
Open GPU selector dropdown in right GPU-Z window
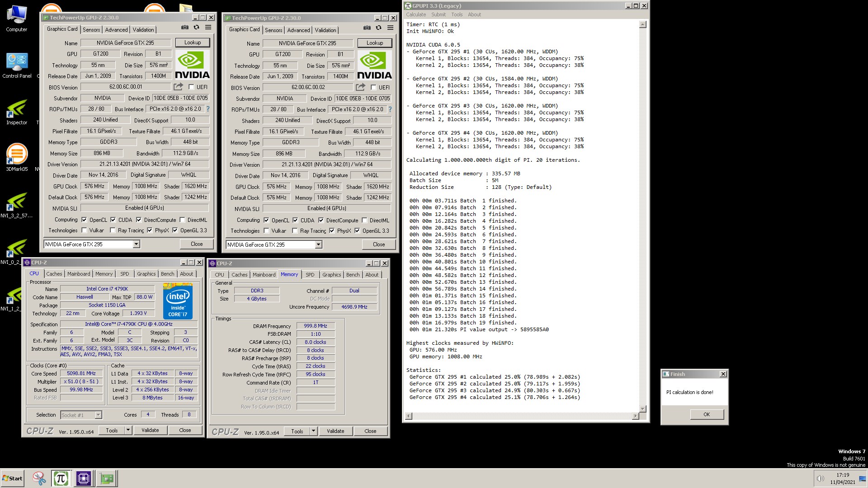point(318,244)
